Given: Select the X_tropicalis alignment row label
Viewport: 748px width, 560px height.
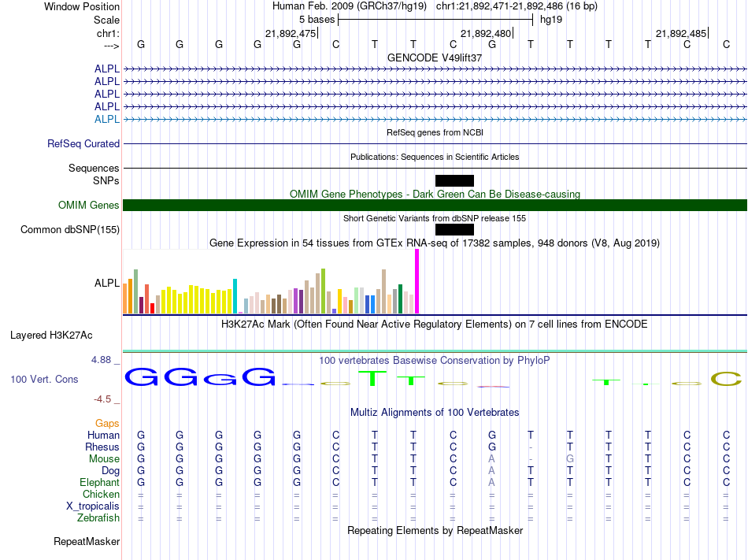Looking at the screenshot, I should (93, 506).
